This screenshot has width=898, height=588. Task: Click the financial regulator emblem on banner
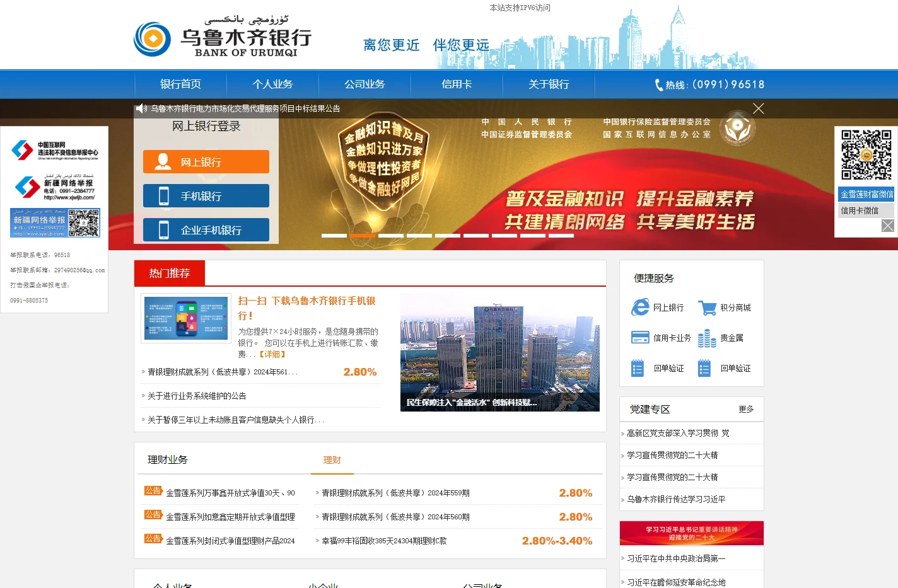point(737,128)
